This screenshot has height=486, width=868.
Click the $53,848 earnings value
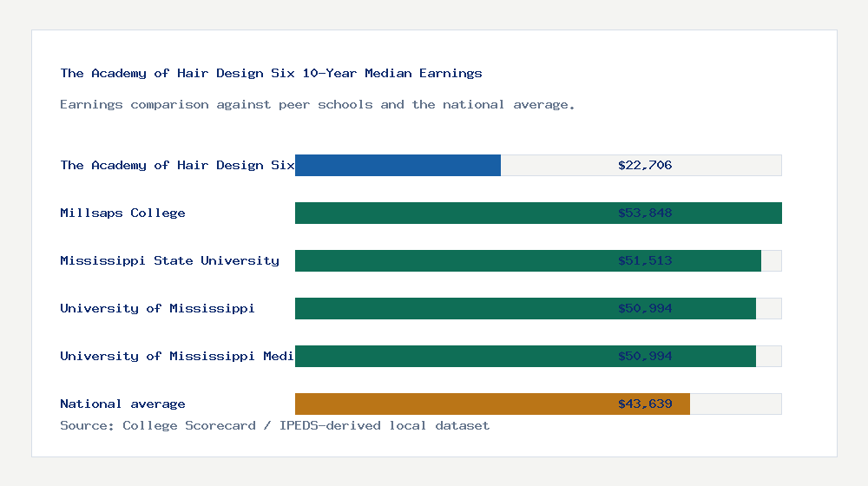[645, 213]
